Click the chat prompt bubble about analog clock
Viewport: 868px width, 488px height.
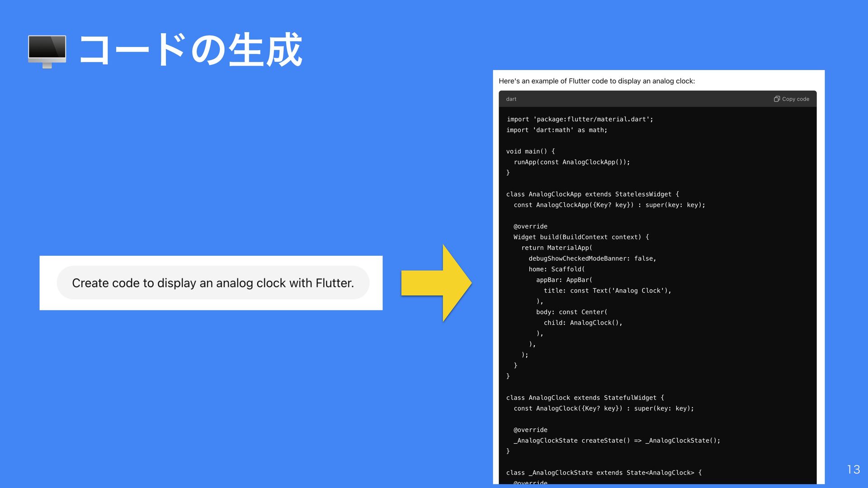(213, 283)
